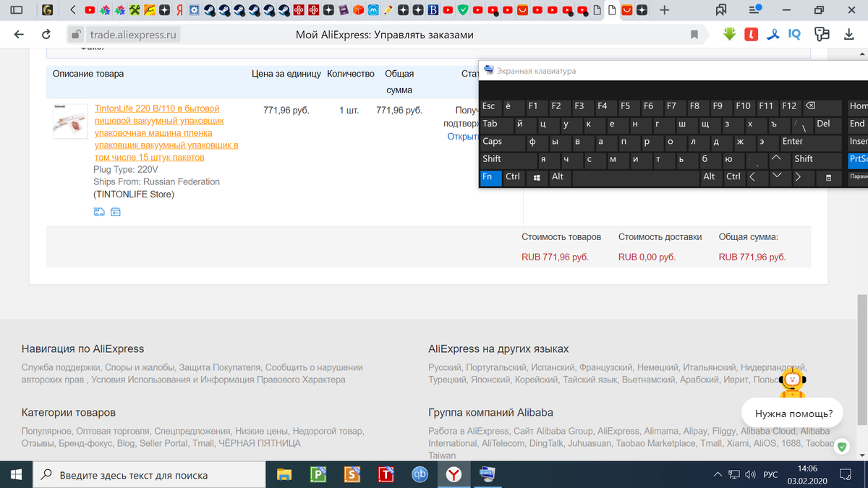Screen dimensions: 868x488
Task: Click the message icon next to truck icon
Action: click(115, 212)
